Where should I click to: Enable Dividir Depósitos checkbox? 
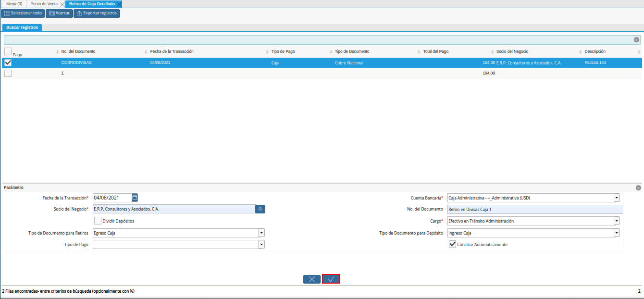[98, 221]
